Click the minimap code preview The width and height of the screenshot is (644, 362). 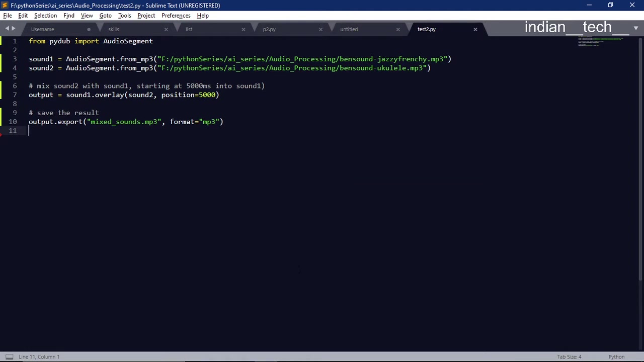pyautogui.click(x=601, y=42)
